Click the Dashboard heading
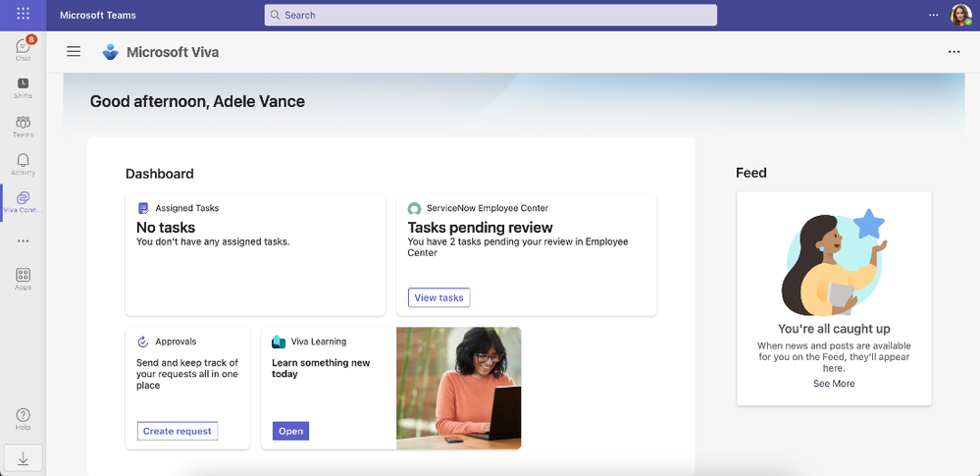The image size is (980, 476). point(159,174)
